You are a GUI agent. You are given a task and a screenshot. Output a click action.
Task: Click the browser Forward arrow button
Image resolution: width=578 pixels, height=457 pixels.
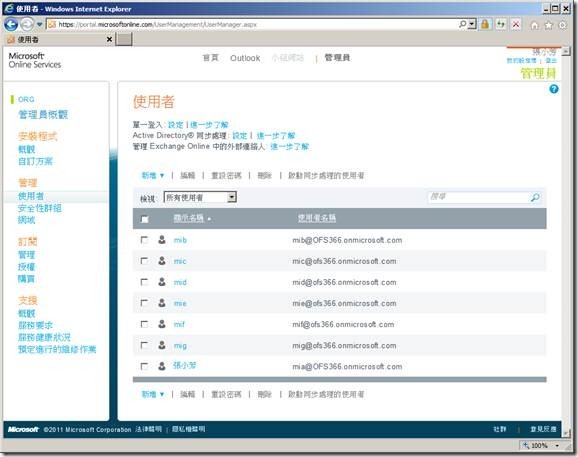pos(27,24)
